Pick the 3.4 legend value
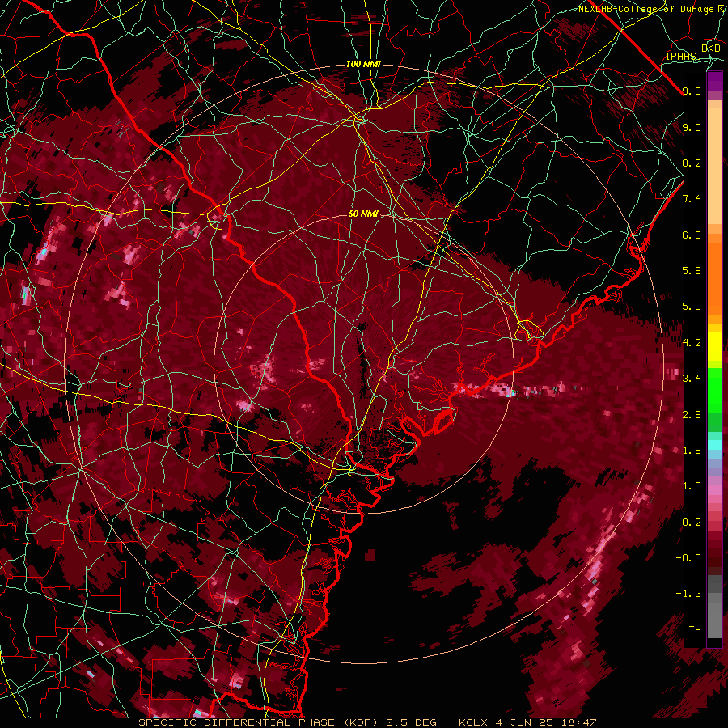The height and width of the screenshot is (728, 728). point(692,379)
